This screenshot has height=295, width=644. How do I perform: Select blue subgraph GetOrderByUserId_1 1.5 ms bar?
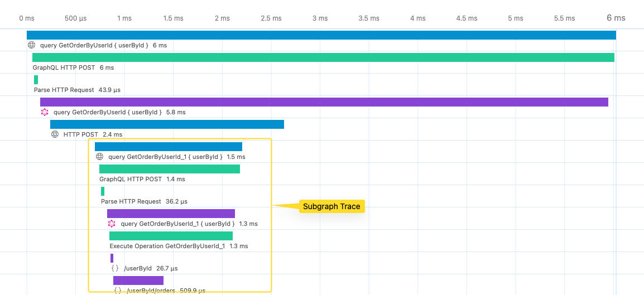pos(169,147)
